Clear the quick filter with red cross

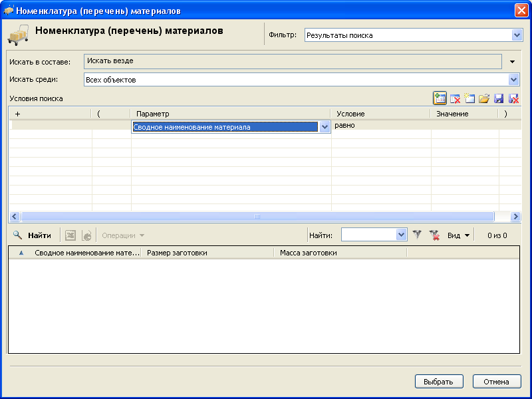(434, 235)
